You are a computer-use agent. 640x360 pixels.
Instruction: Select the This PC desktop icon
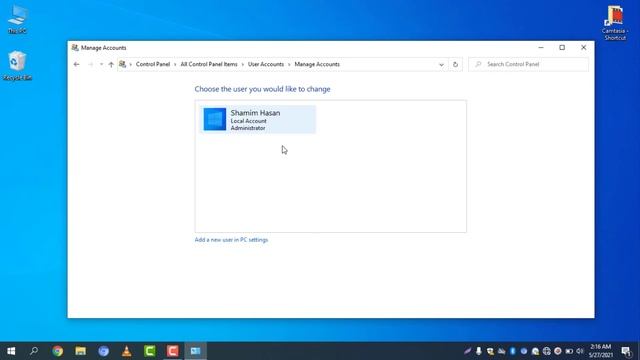tap(17, 19)
